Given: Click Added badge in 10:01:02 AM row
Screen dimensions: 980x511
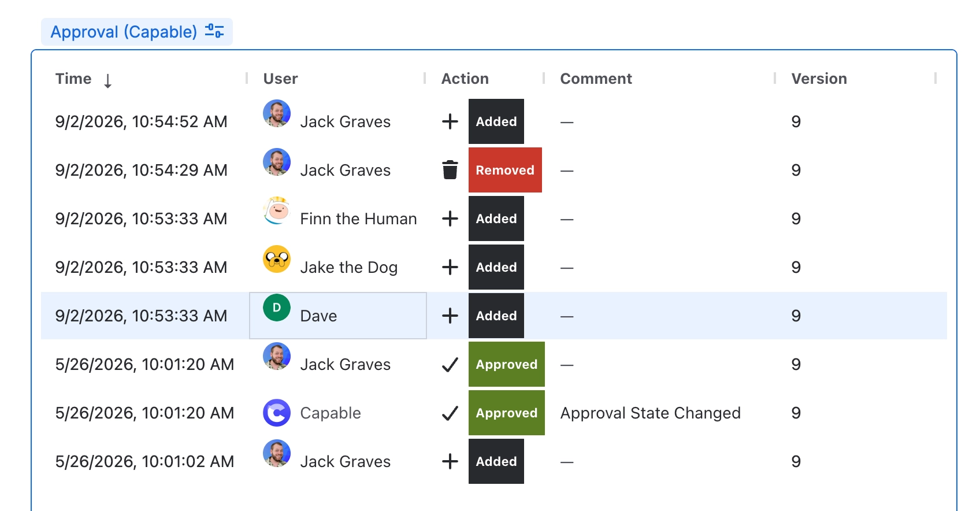Looking at the screenshot, I should [x=496, y=461].
